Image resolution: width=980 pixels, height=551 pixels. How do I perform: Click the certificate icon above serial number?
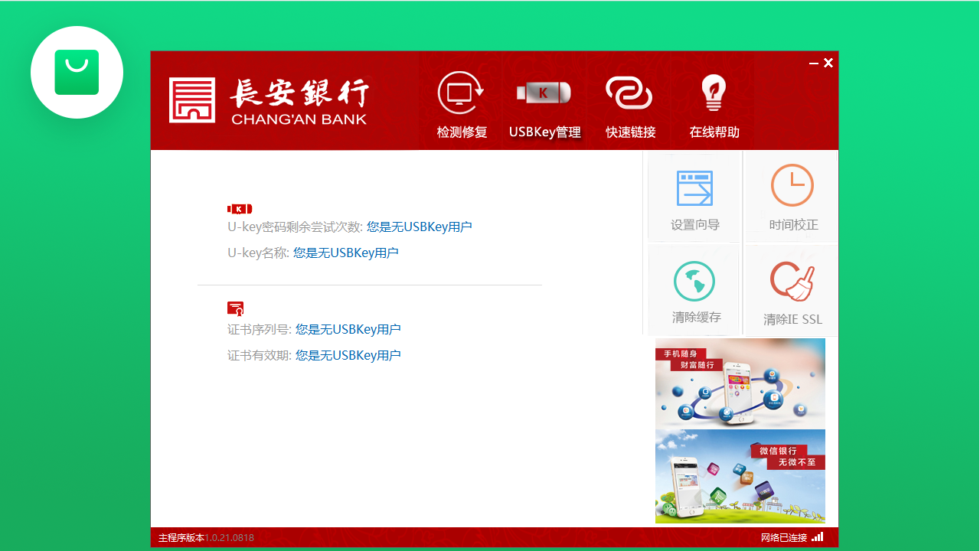click(x=235, y=308)
